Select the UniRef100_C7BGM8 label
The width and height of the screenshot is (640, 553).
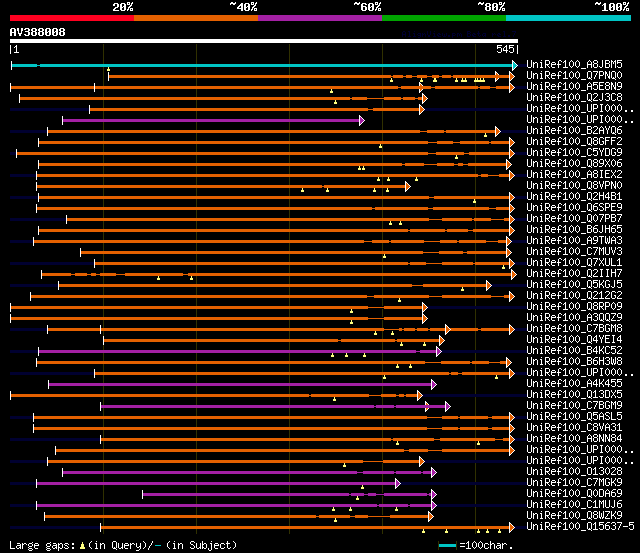tap(574, 329)
